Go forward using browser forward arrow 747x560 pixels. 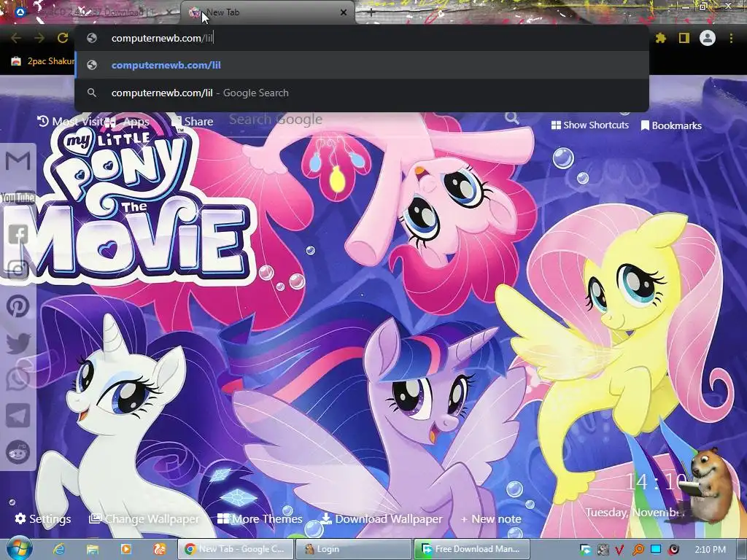click(x=39, y=38)
